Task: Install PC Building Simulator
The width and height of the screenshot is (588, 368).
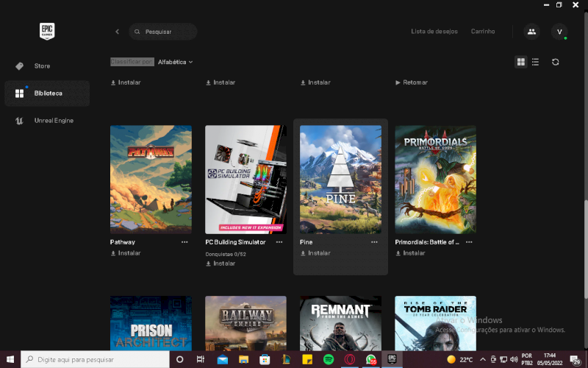Action: tap(220, 263)
